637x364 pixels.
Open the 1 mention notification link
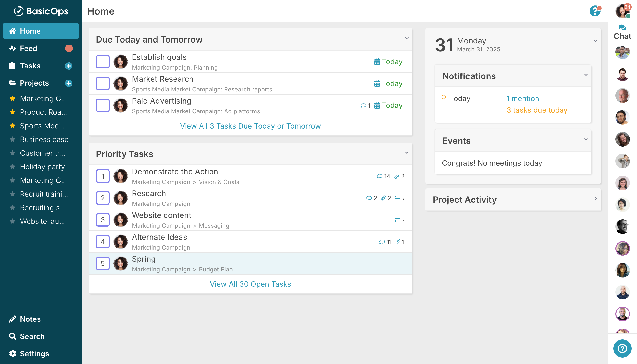click(x=523, y=99)
